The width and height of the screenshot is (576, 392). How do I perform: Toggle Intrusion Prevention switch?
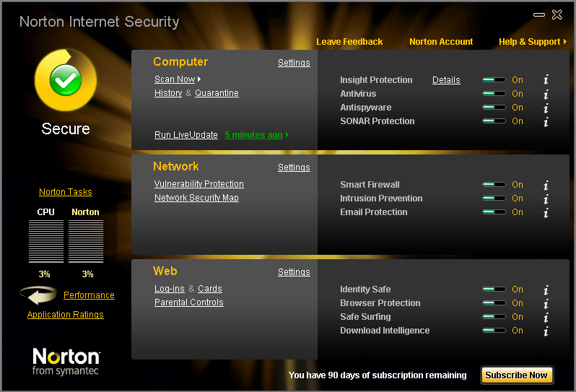click(494, 199)
